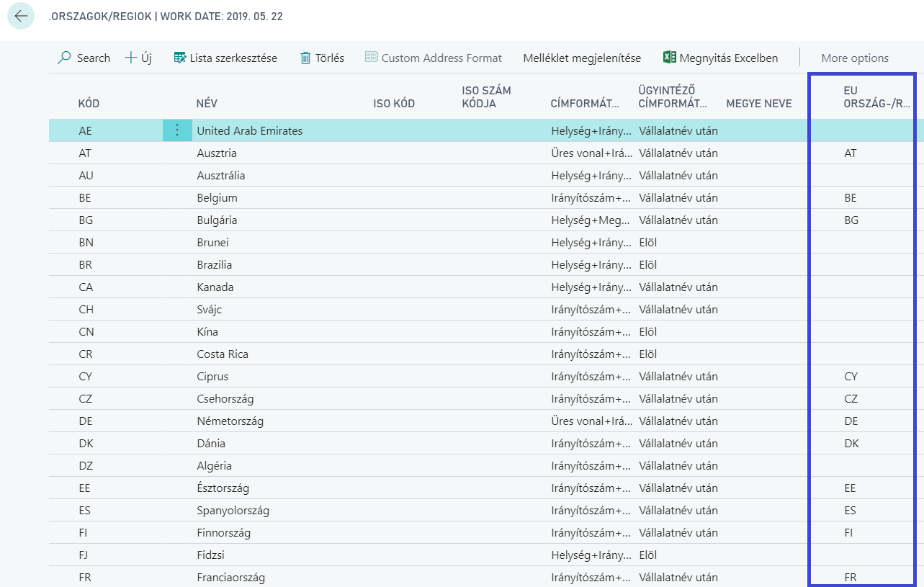This screenshot has width=924, height=587.
Task: Click the Ausztria row name
Action: point(217,153)
